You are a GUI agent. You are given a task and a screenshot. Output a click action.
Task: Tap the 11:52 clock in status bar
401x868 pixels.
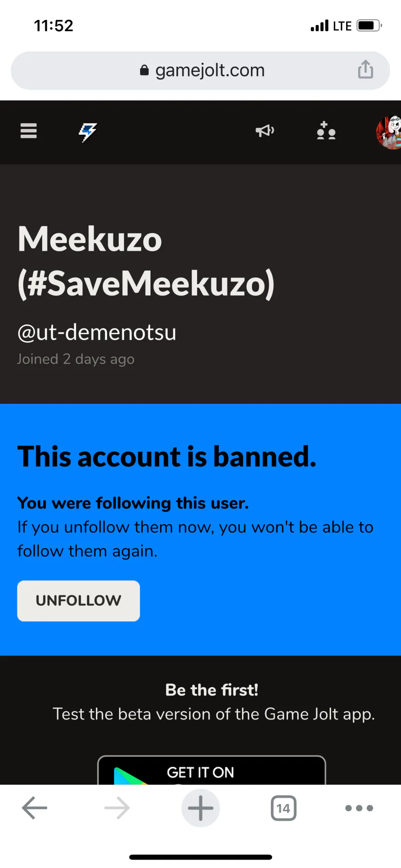(53, 26)
